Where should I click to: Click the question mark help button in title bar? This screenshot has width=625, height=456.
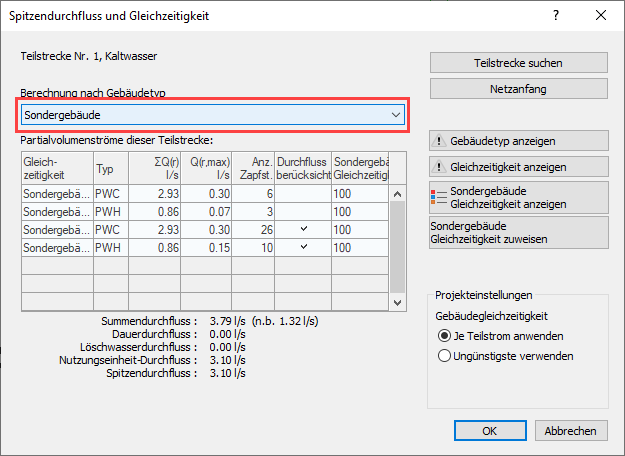tap(556, 15)
